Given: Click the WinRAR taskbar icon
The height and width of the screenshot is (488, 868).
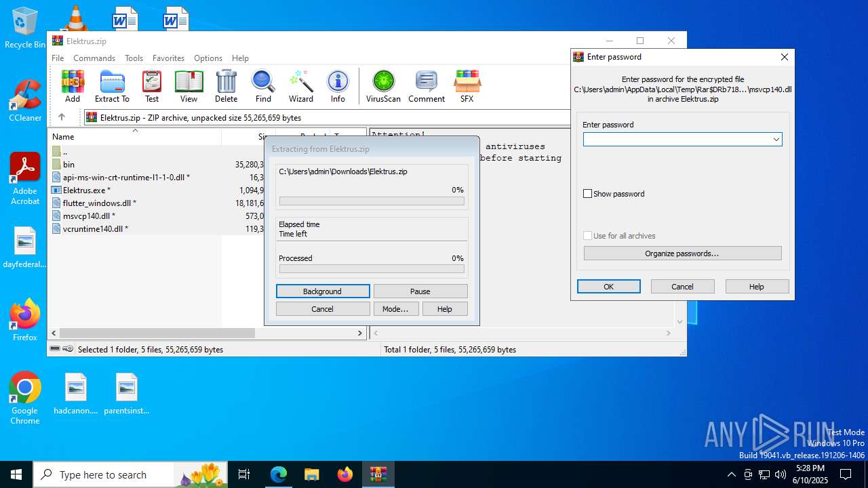Looking at the screenshot, I should [378, 474].
